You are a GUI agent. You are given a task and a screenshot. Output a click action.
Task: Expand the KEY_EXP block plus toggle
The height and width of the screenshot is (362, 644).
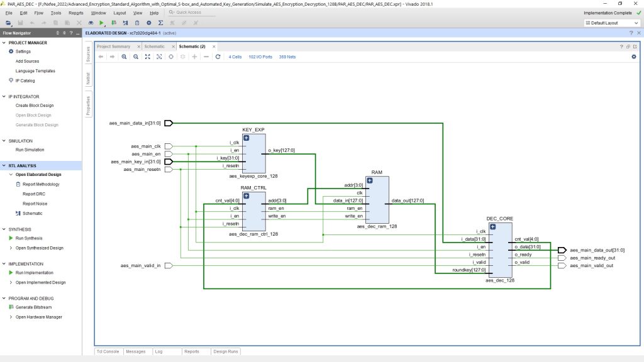245,137
